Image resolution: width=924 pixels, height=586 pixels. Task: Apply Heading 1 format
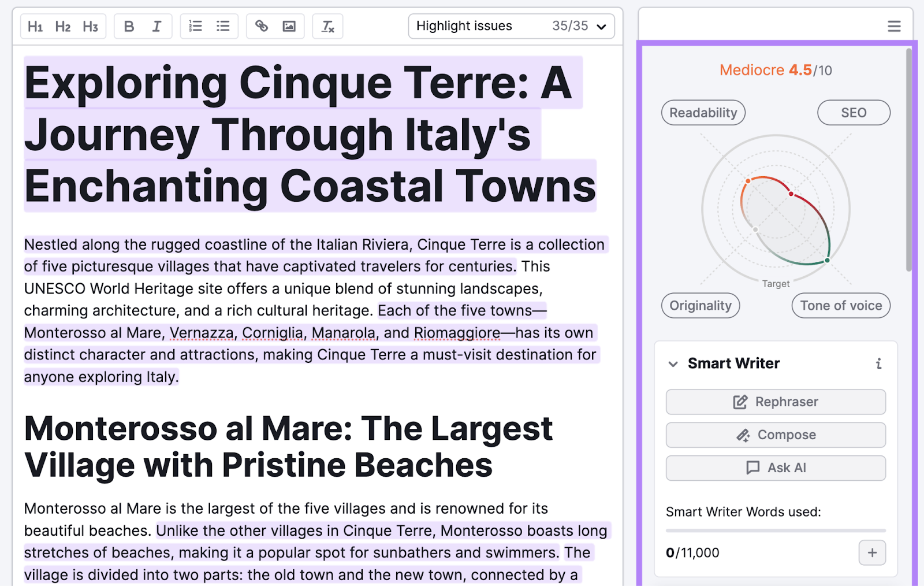point(35,27)
